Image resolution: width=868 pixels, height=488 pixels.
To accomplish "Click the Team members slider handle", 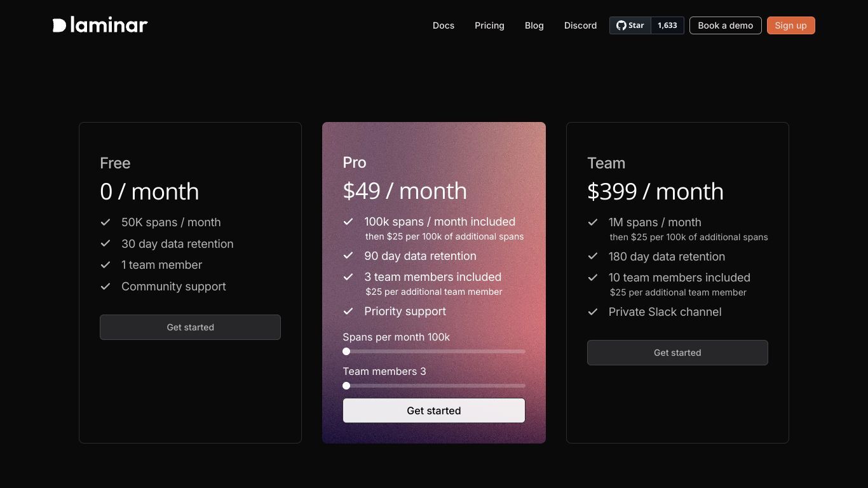I will (346, 386).
